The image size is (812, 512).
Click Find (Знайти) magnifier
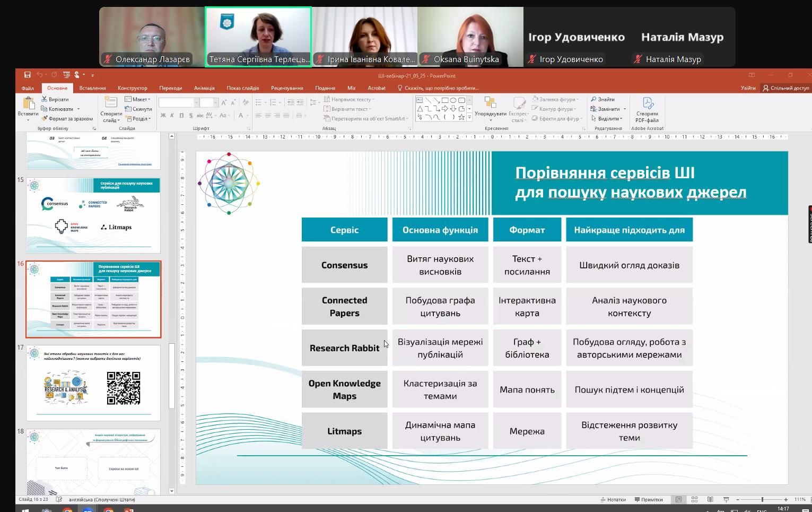(x=603, y=99)
